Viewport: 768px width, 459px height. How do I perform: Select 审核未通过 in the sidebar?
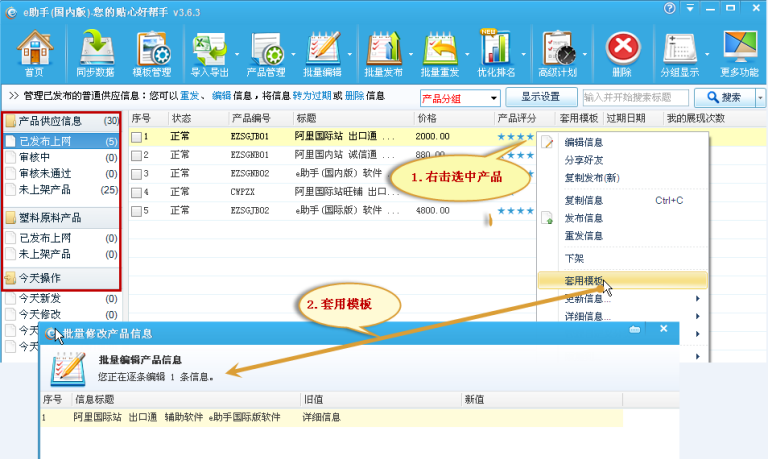tap(61, 173)
